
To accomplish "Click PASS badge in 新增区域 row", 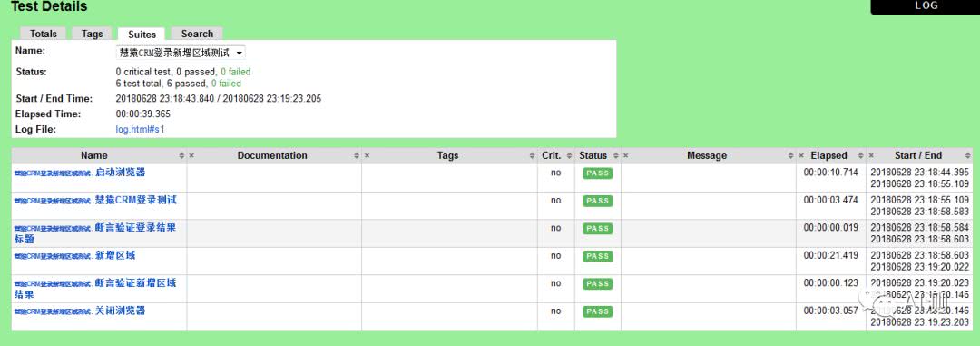I will [597, 256].
